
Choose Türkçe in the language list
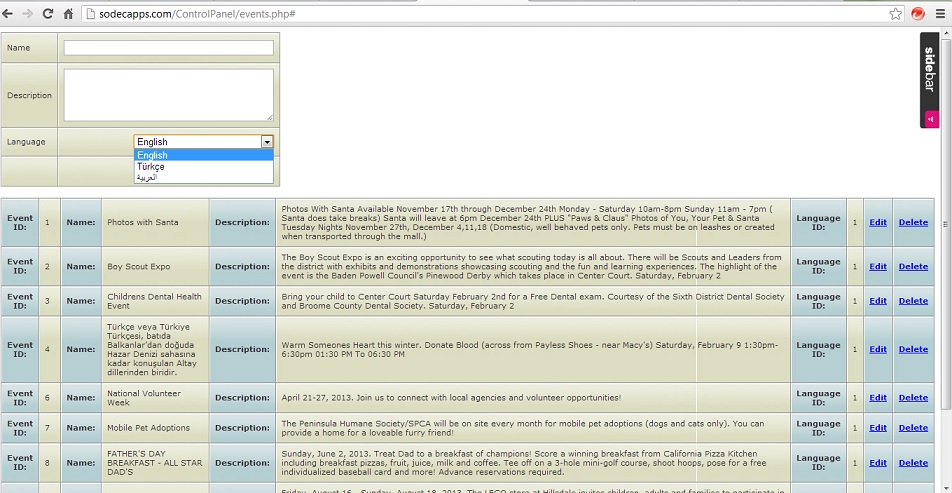151,166
